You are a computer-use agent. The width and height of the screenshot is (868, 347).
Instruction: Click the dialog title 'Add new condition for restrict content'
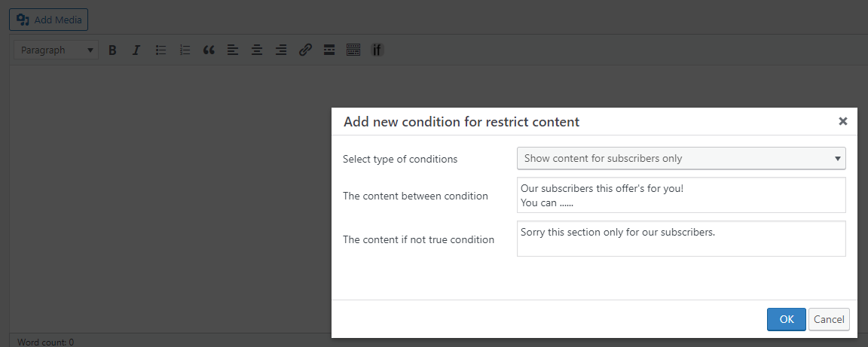(461, 122)
